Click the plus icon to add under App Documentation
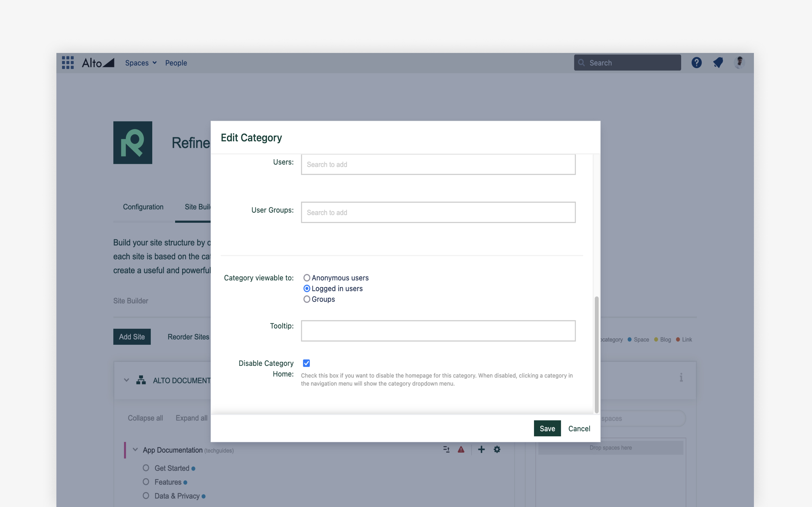 [x=481, y=449]
